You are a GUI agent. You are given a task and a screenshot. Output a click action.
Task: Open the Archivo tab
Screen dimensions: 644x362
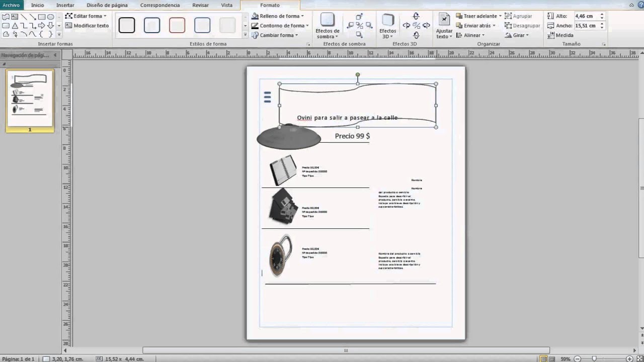coord(11,5)
